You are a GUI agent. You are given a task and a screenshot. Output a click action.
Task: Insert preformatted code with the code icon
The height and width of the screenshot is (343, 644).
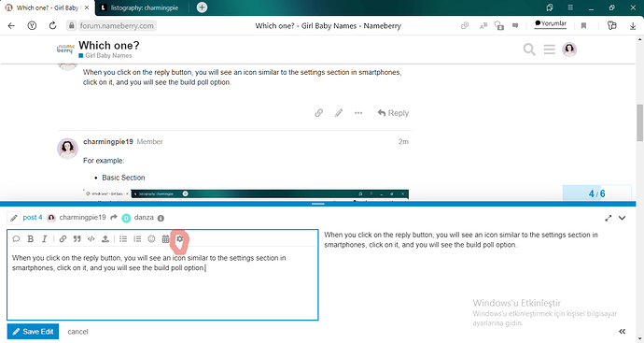pyautogui.click(x=91, y=239)
